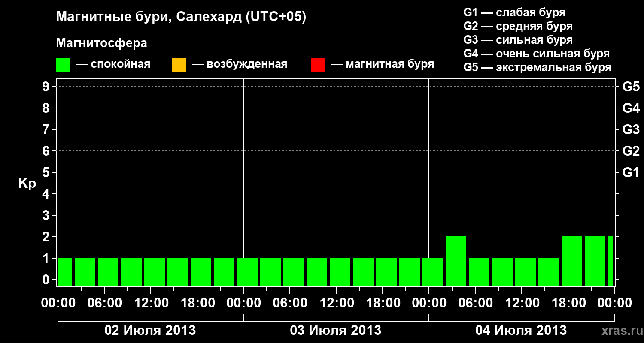Click the '06:00' tick label above 02 Июля
This screenshot has width=644, height=343.
(104, 303)
